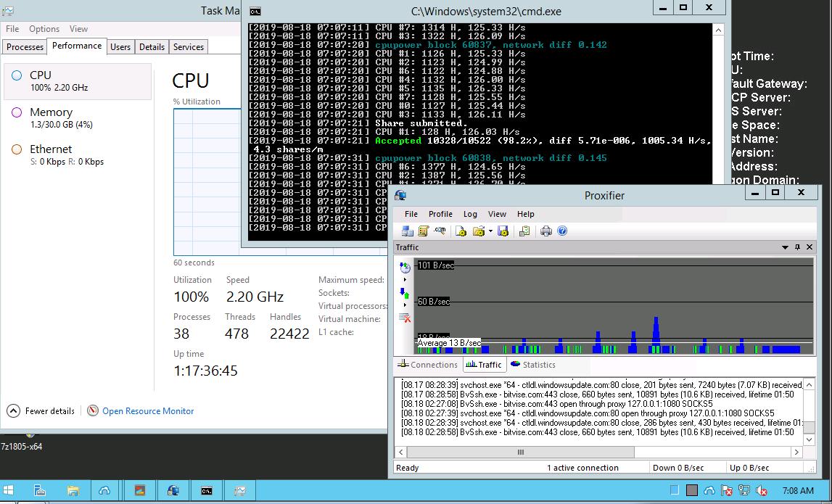Expand the Open Profile dropdown arrow
This screenshot has height=504, width=832.
point(490,231)
